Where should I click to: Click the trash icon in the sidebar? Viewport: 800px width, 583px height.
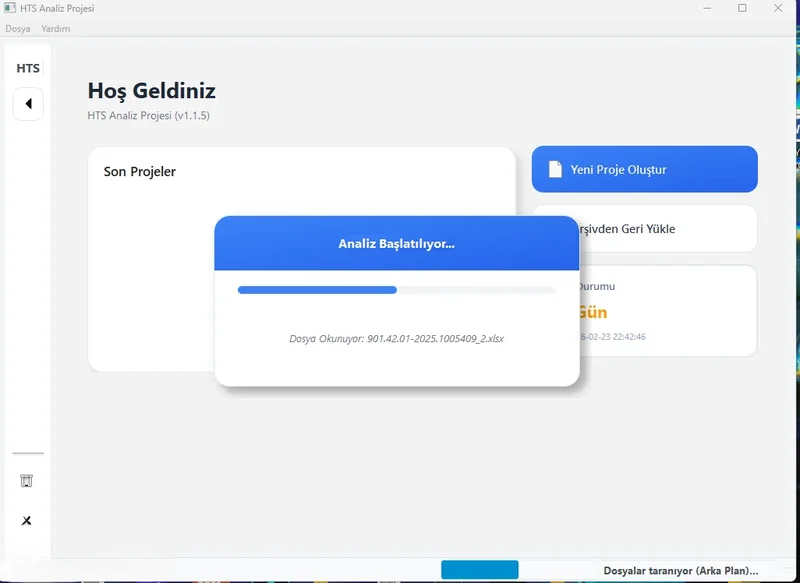[27, 481]
